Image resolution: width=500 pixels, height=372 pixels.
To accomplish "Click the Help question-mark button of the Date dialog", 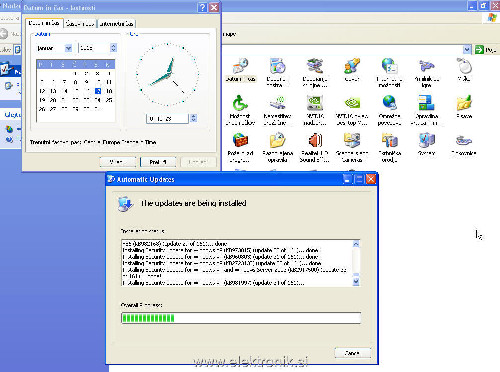I will point(202,7).
